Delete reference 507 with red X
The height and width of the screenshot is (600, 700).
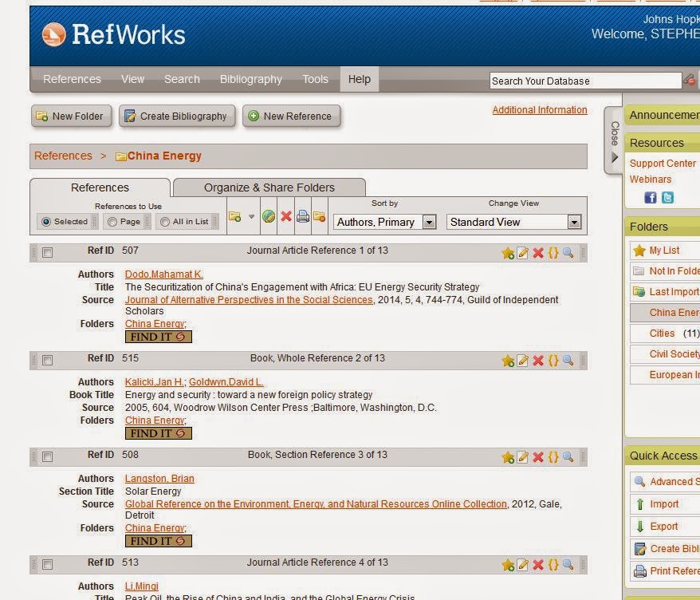tap(538, 253)
